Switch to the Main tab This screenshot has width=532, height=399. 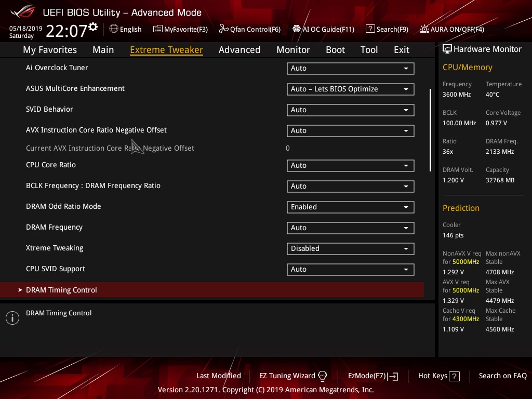pos(103,50)
